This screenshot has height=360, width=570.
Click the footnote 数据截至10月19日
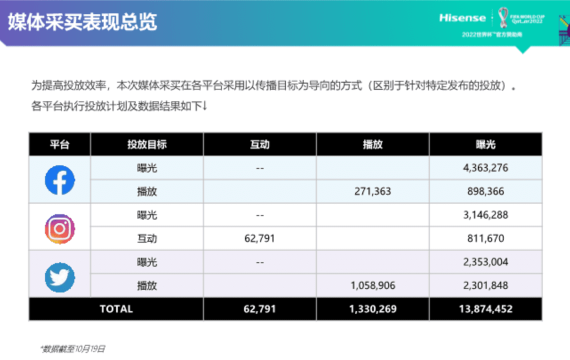point(72,349)
